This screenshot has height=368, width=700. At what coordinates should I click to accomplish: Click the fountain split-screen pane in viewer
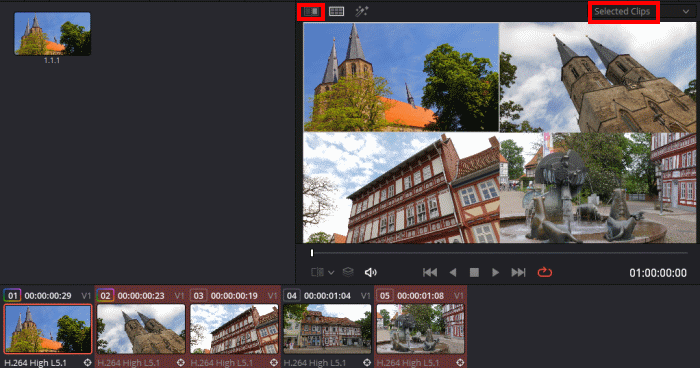click(598, 188)
